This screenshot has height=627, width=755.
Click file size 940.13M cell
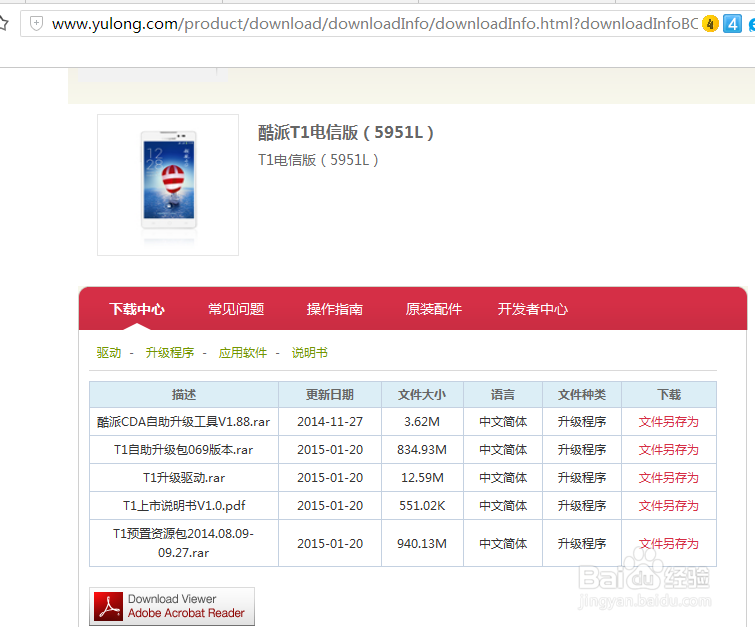click(422, 543)
